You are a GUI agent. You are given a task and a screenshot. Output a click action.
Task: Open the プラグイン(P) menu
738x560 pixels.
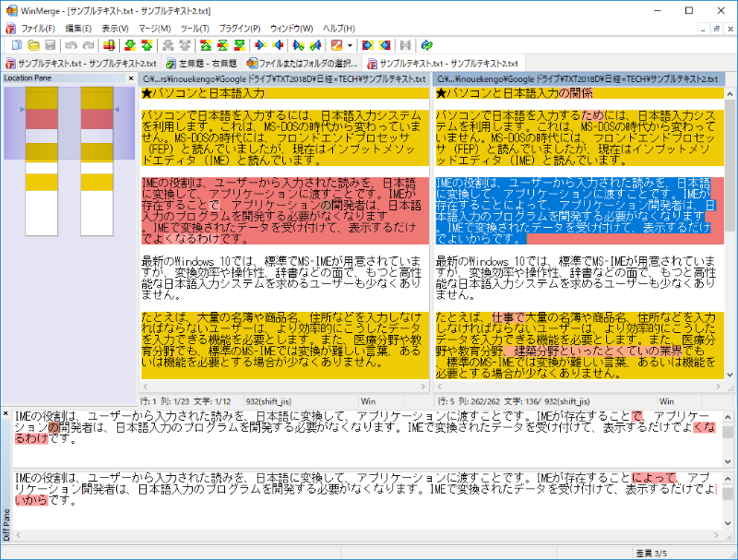(241, 29)
